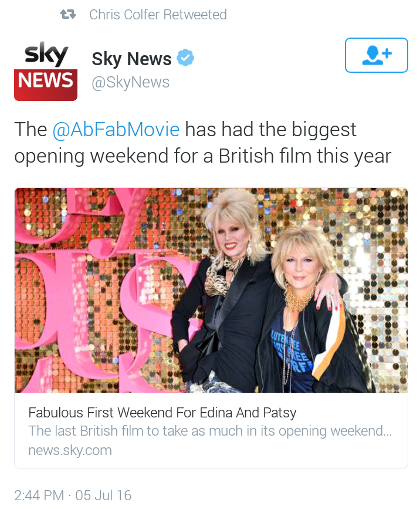The height and width of the screenshot is (509, 420).
Task: Open the Sky News profile avatar
Action: point(46,70)
